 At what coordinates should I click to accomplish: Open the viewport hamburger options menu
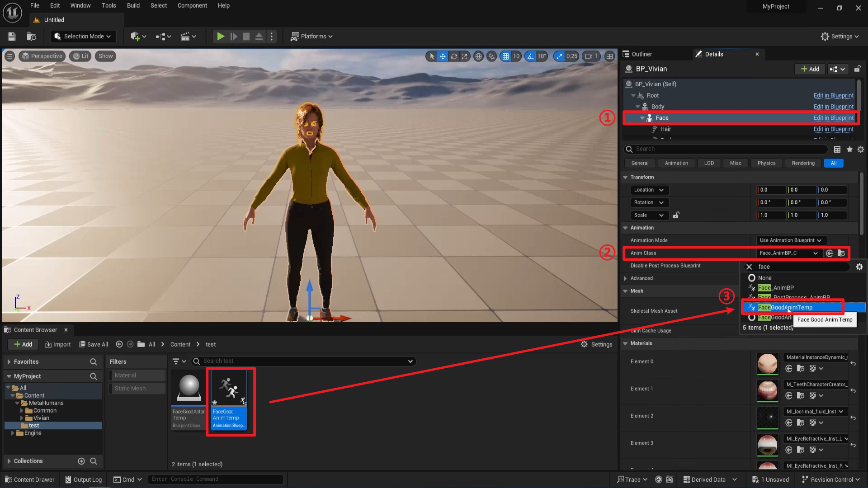click(x=9, y=56)
